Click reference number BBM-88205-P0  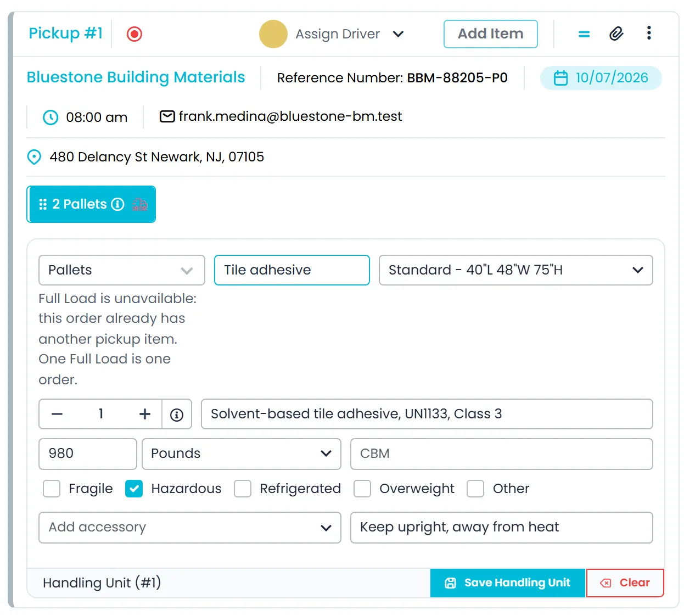457,78
